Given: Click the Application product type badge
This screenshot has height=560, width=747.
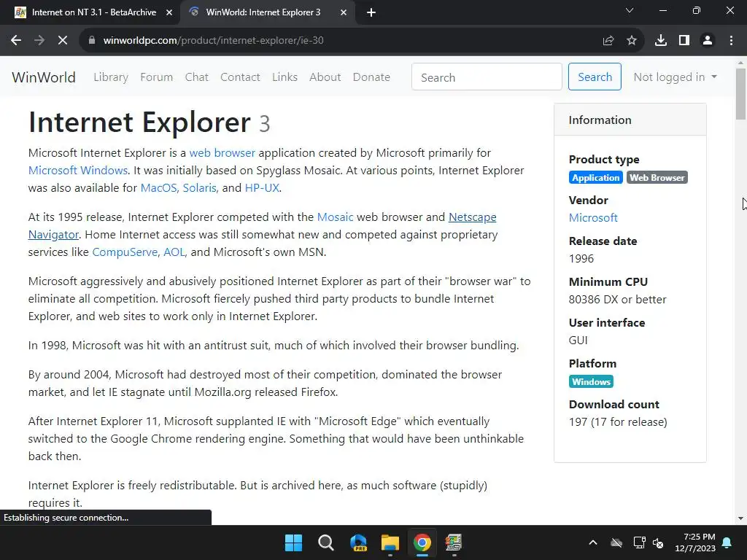Looking at the screenshot, I should (x=595, y=178).
